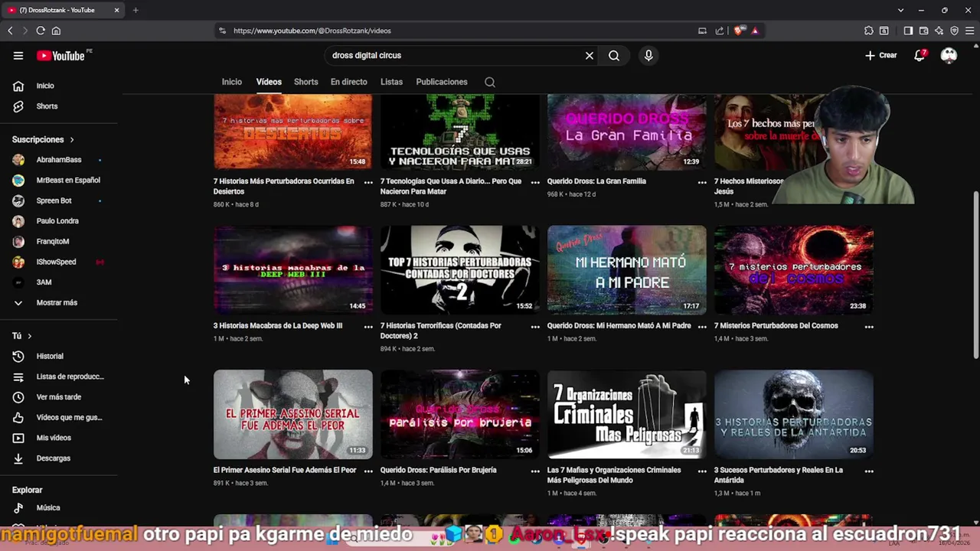Click the Crear button

[881, 55]
